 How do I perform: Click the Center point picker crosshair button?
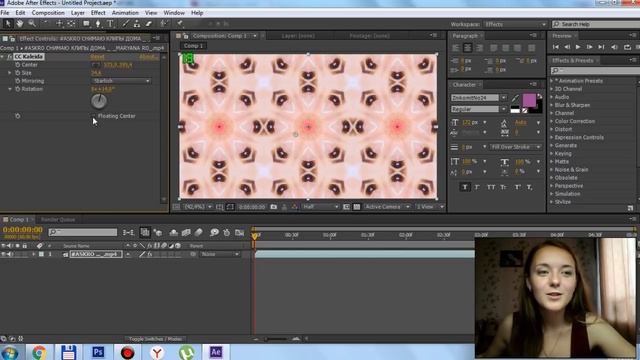click(96, 65)
